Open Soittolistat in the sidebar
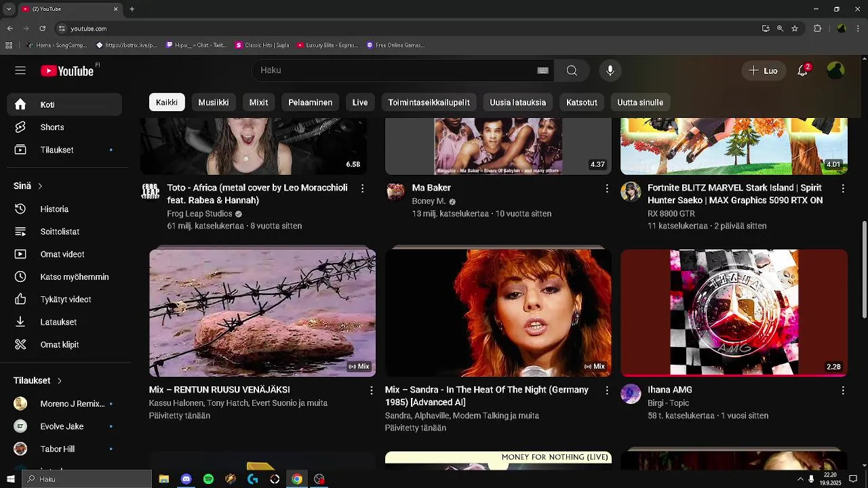Image resolution: width=868 pixels, height=488 pixels. pyautogui.click(x=64, y=232)
